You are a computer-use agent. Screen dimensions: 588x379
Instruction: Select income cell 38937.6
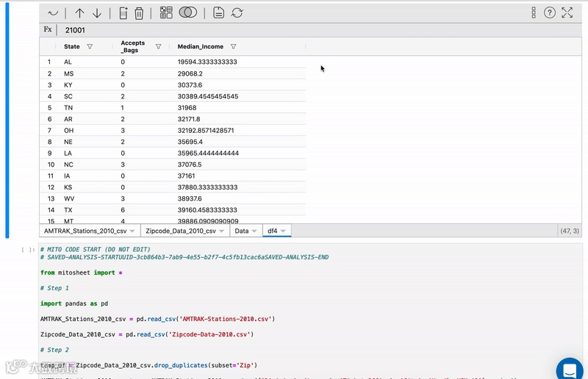point(237,198)
